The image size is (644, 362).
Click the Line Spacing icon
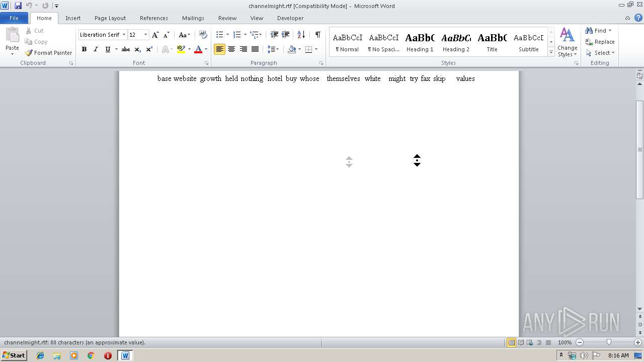[271, 49]
